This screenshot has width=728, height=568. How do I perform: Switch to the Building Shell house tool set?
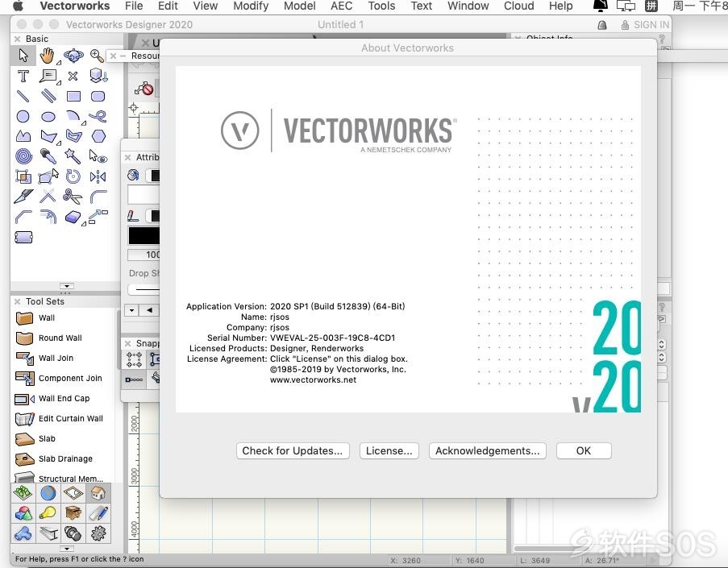[x=98, y=493]
